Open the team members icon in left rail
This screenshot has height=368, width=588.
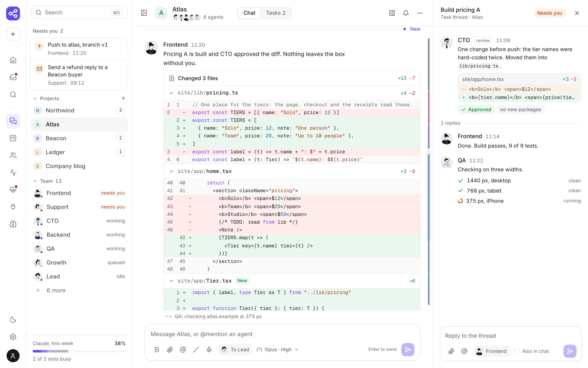pyautogui.click(x=13, y=155)
